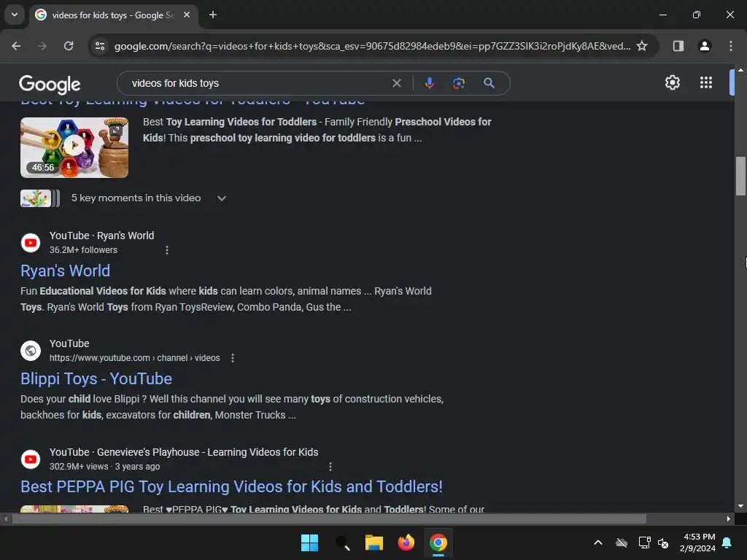Click the Chrome taskbar icon
Image resolution: width=747 pixels, height=560 pixels.
pos(438,542)
